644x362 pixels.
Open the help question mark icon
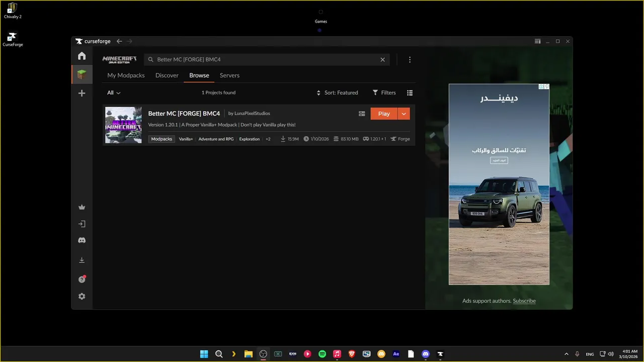82,279
